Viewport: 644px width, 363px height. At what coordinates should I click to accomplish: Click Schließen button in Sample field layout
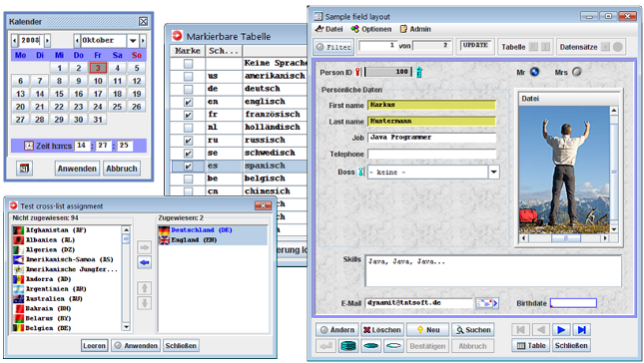click(571, 346)
